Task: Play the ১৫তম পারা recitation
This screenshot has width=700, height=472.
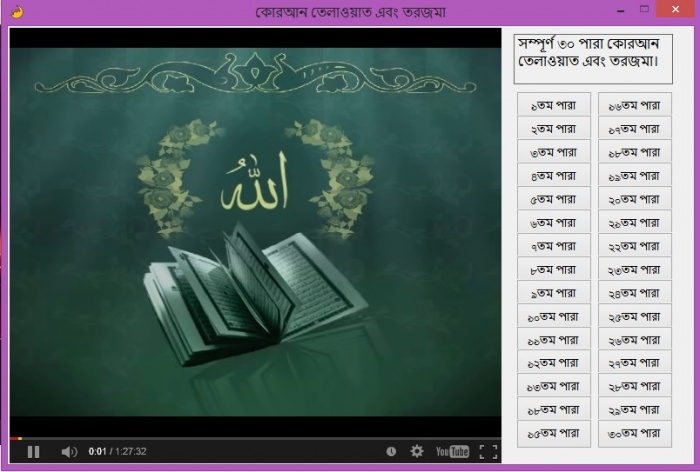Action: point(554,434)
